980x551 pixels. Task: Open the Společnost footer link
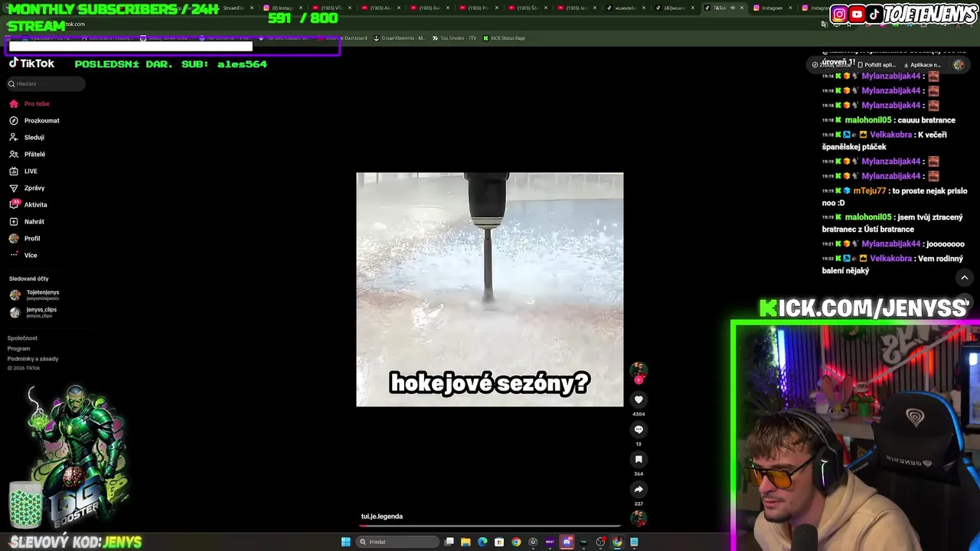coord(22,338)
